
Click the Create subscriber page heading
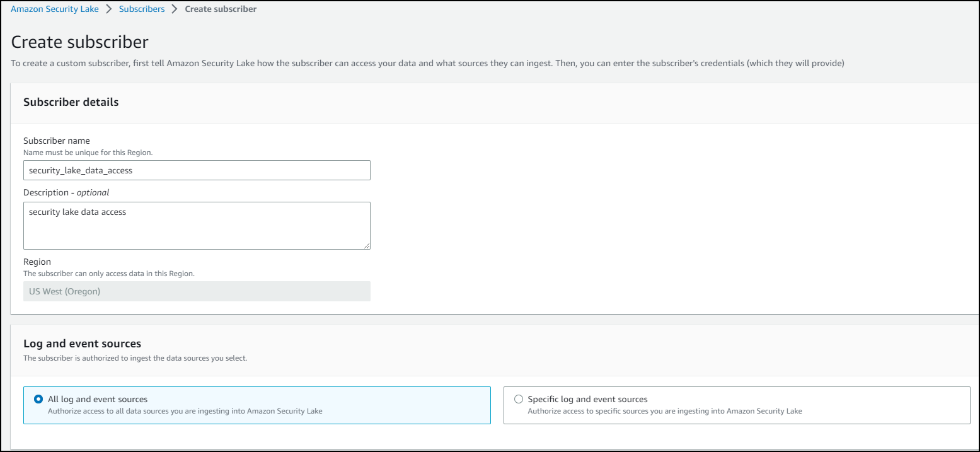(80, 42)
